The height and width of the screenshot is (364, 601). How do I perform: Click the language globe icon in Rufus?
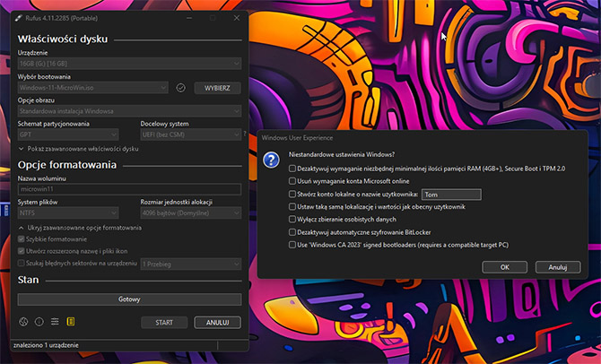(x=24, y=322)
